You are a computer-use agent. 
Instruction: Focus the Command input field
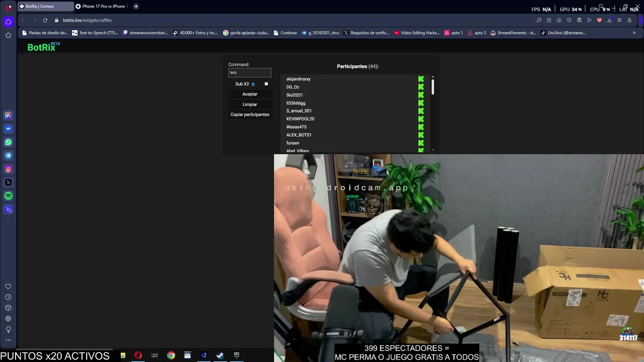(x=250, y=72)
